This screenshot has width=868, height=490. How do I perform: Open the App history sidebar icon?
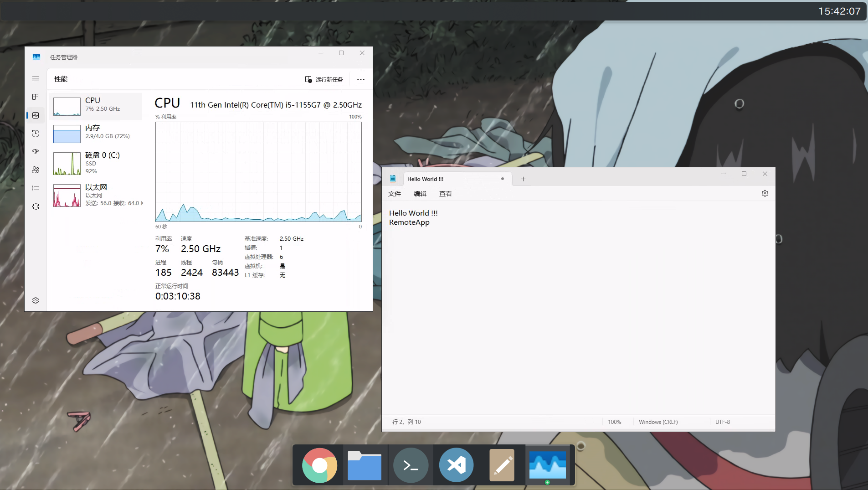[x=36, y=134]
